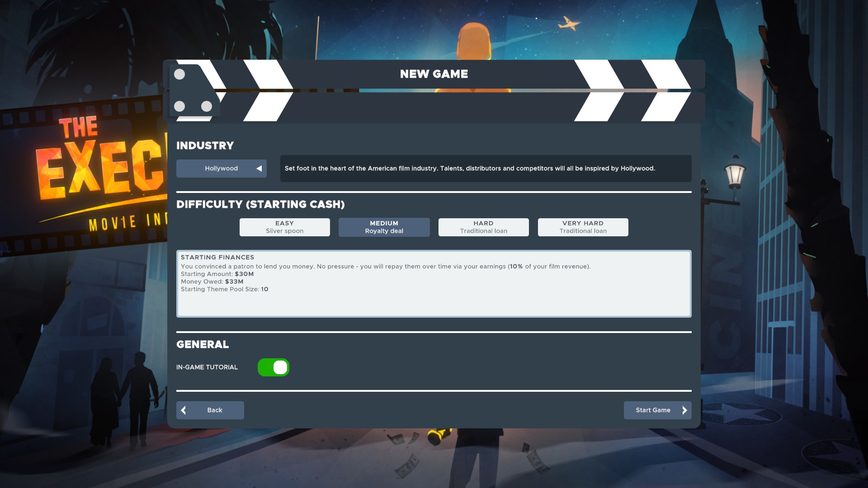Click the right chevron on Start Game
Viewport: 868px width, 488px height.
click(684, 410)
